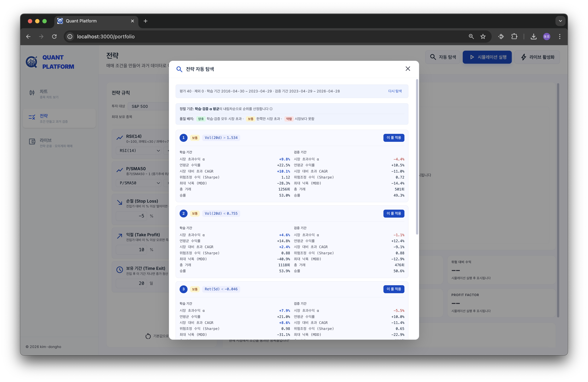Apply rule 1 Vol(20d) > 1.534

394,138
